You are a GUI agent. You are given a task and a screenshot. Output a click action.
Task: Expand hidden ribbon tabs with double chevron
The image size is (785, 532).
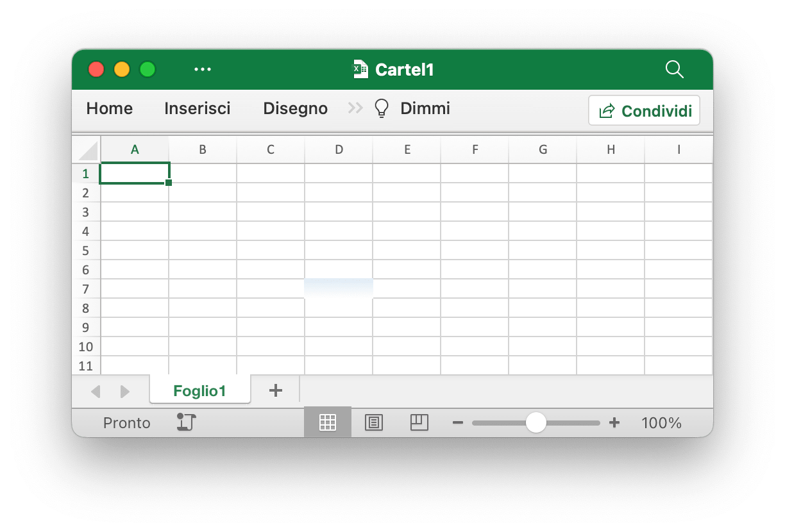355,108
